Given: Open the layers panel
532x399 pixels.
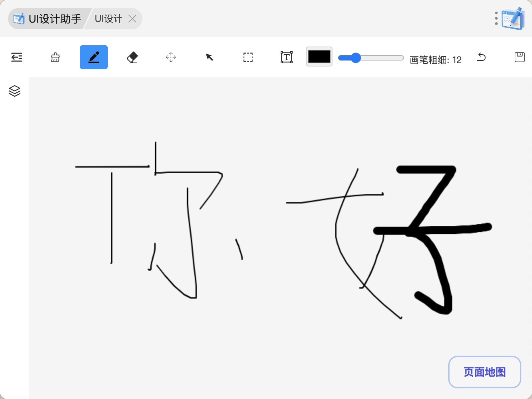Looking at the screenshot, I should [x=15, y=91].
